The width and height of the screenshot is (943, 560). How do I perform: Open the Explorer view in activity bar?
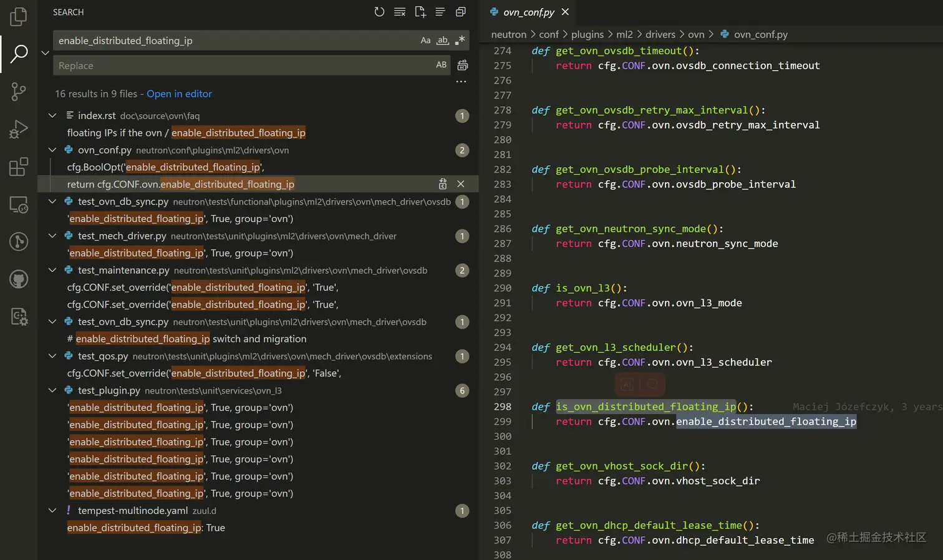click(x=19, y=16)
